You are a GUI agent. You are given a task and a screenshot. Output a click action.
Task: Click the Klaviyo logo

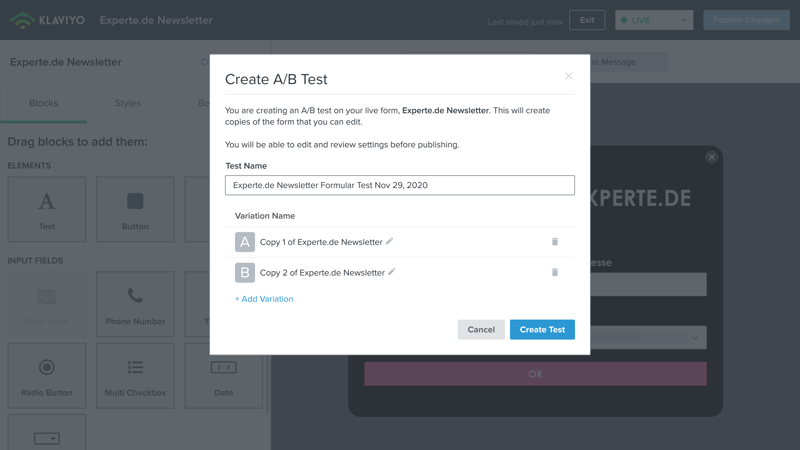(47, 20)
